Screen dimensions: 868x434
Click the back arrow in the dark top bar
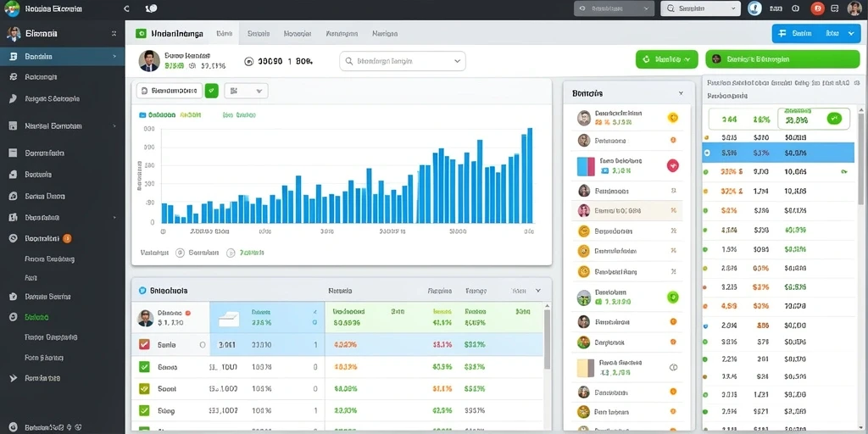pyautogui.click(x=127, y=8)
